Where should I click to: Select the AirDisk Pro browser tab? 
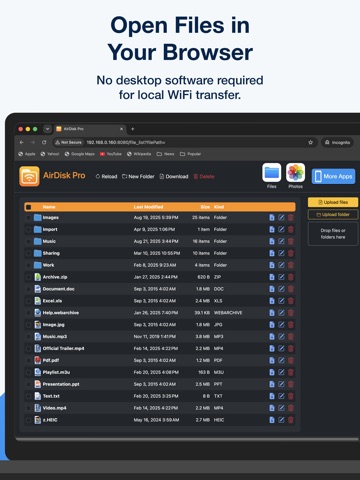point(90,129)
